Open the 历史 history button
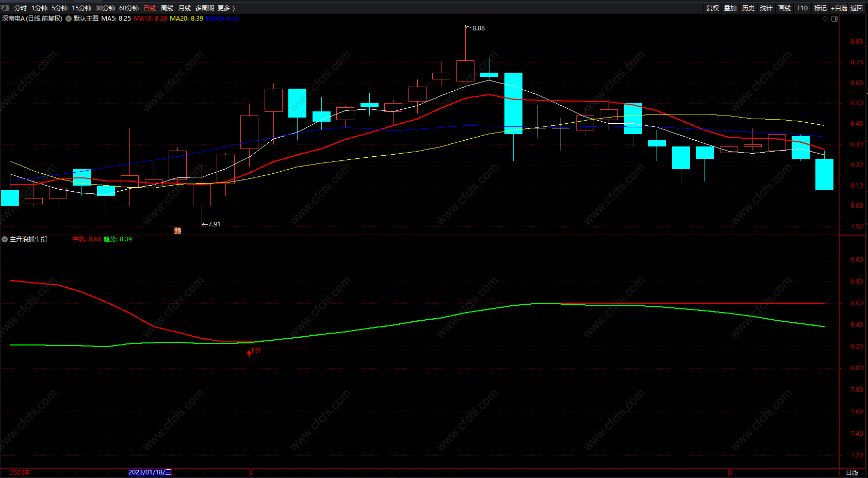 click(x=748, y=8)
